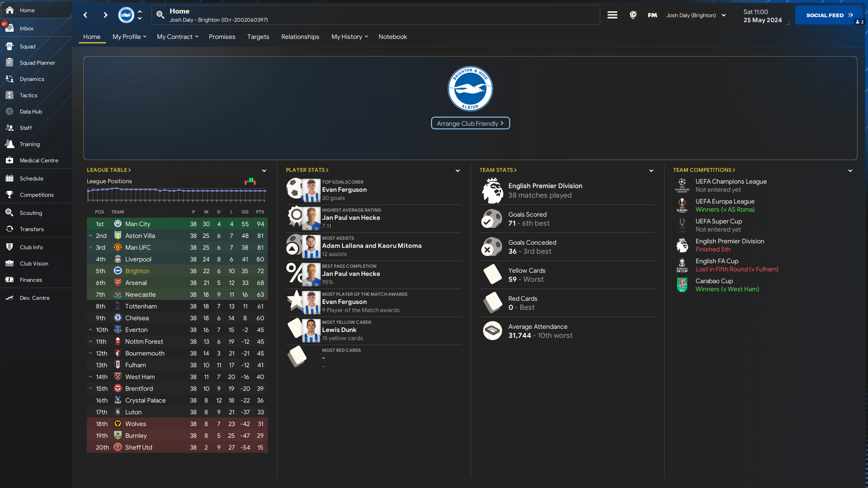Switch to the Notebook tab

coord(393,37)
